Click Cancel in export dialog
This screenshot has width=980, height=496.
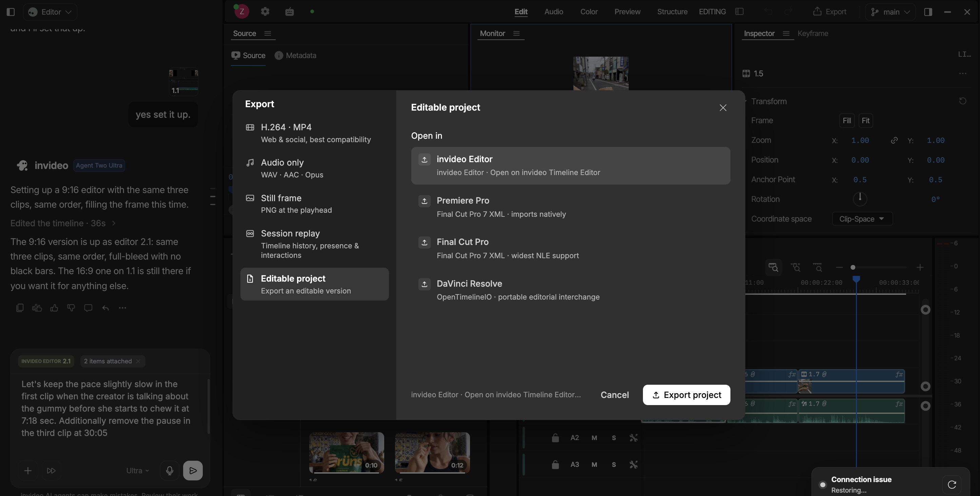coord(614,395)
